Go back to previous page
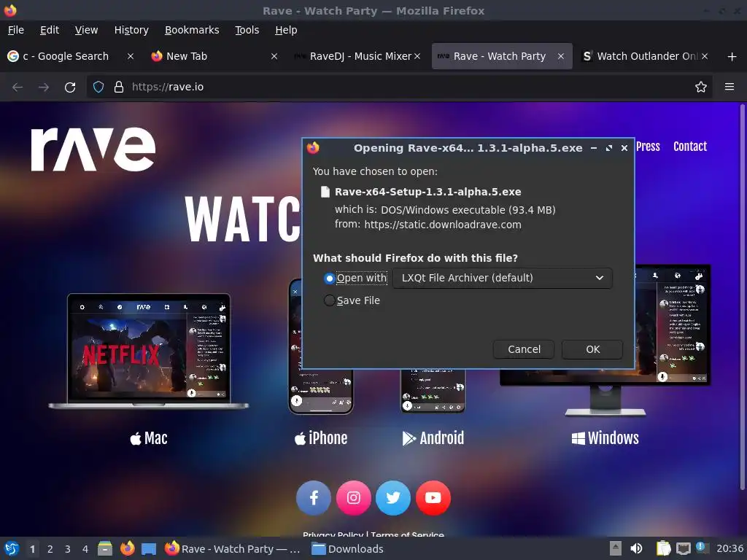The image size is (747, 560). pos(18,87)
